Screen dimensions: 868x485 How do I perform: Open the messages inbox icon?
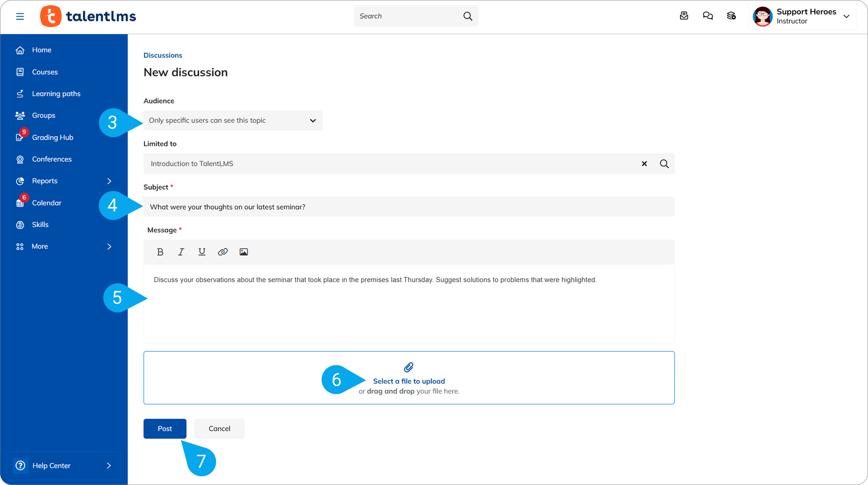(684, 16)
